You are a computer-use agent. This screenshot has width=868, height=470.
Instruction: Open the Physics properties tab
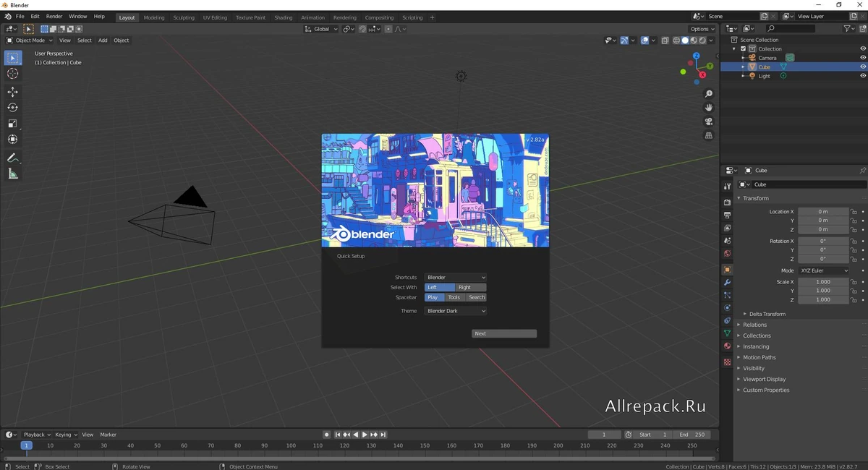coord(727,308)
